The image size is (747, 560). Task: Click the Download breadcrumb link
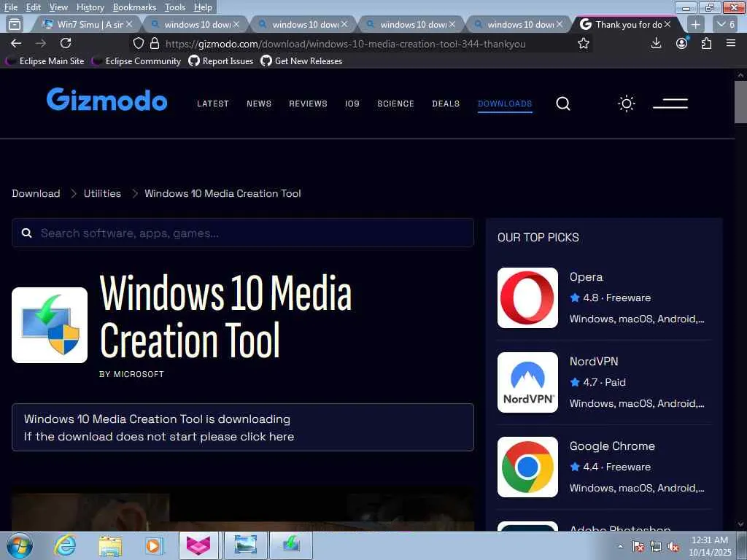36,193
